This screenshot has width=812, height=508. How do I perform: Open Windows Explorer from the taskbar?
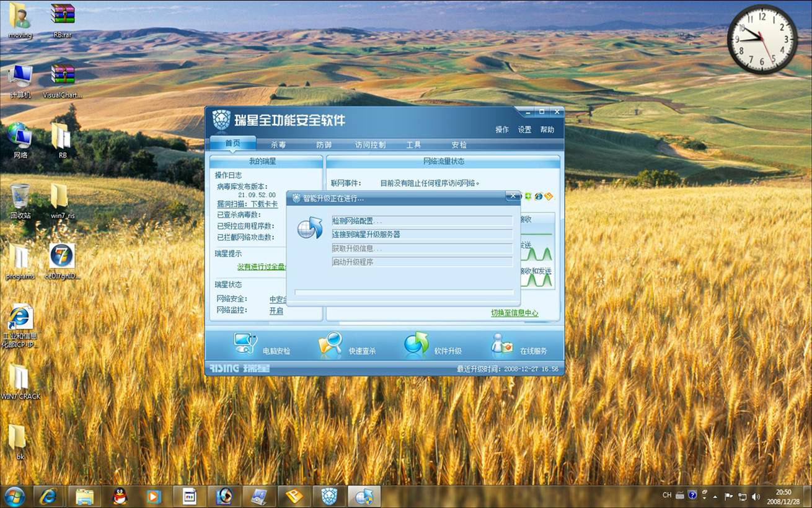point(84,496)
